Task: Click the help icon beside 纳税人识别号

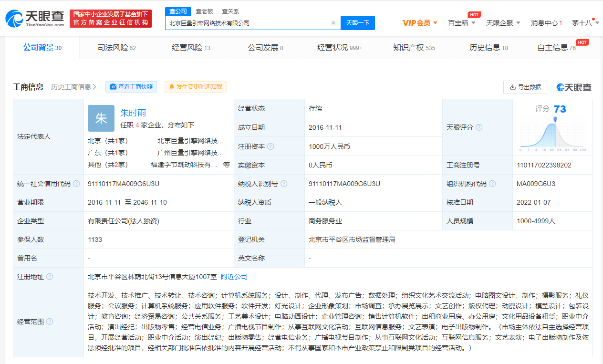Action: point(284,184)
